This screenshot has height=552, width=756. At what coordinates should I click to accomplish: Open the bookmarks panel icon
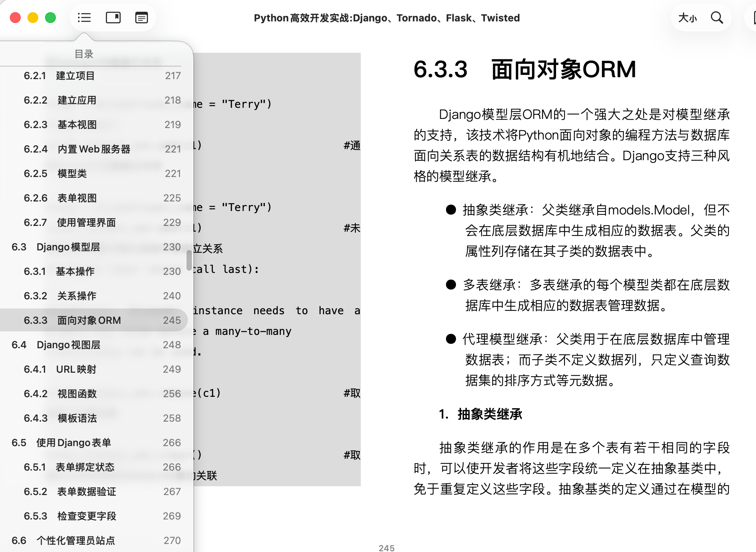pyautogui.click(x=113, y=18)
